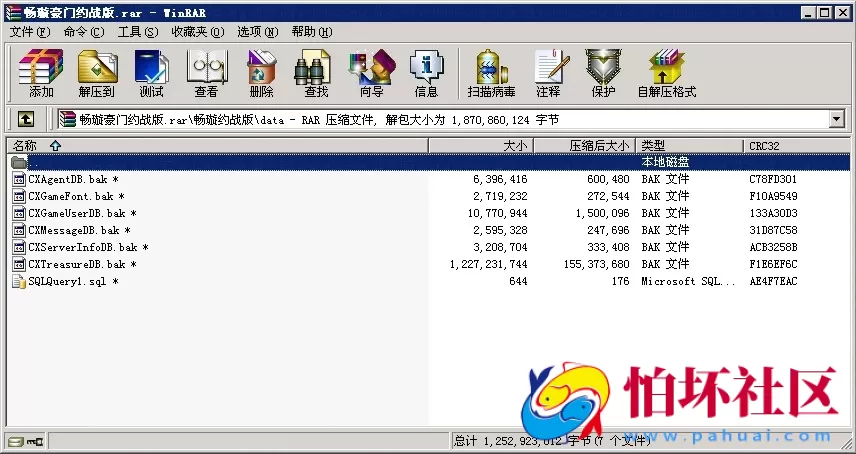Click the packed size 155,373,680
This screenshot has width=856, height=454.
[x=597, y=264]
